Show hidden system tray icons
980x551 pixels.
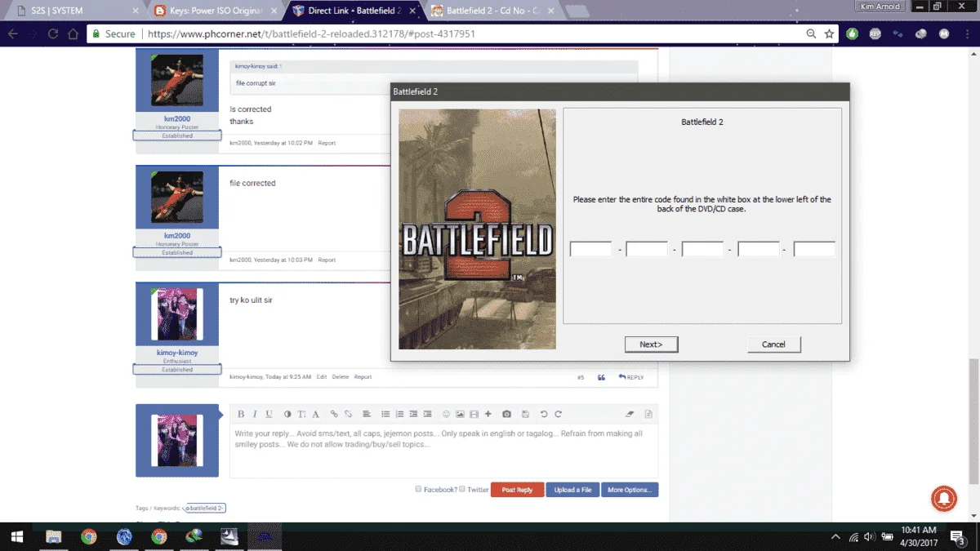[835, 537]
